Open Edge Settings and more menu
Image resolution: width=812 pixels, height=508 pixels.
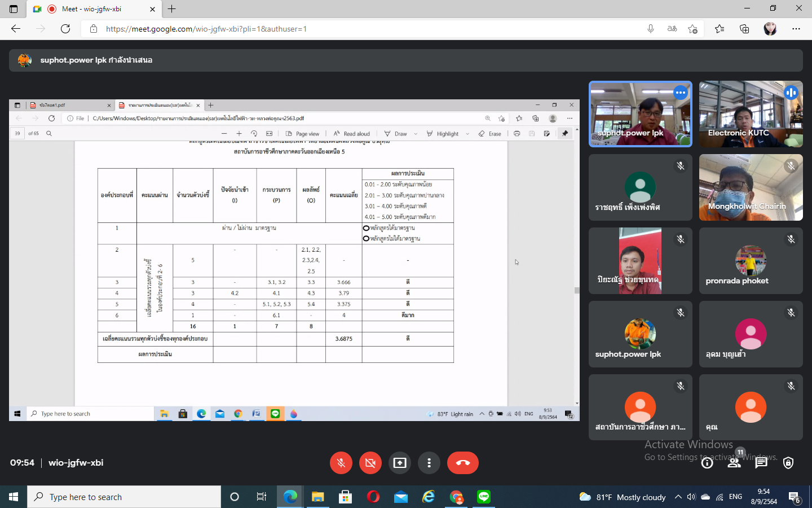(x=796, y=29)
